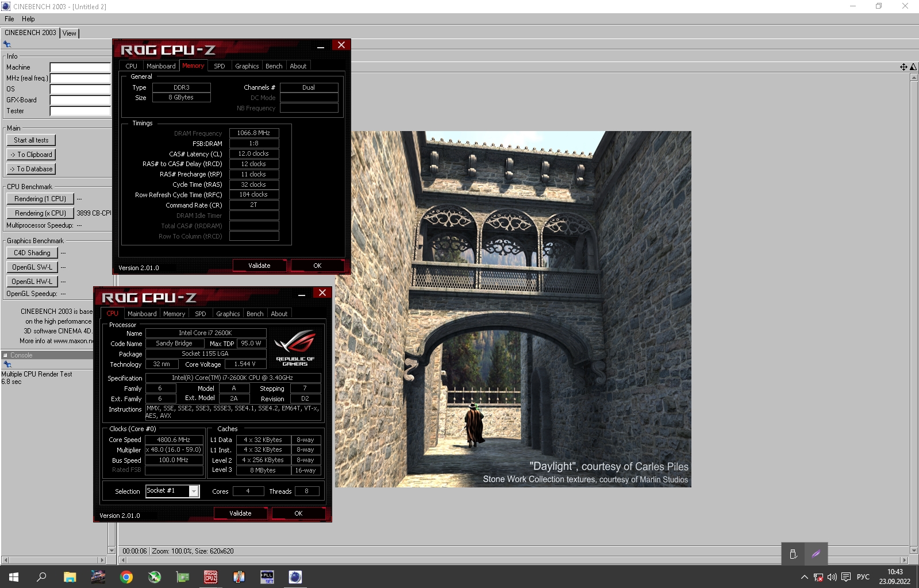Switch to CINEBENCH taskbar icon
The image size is (919, 588).
point(295,577)
